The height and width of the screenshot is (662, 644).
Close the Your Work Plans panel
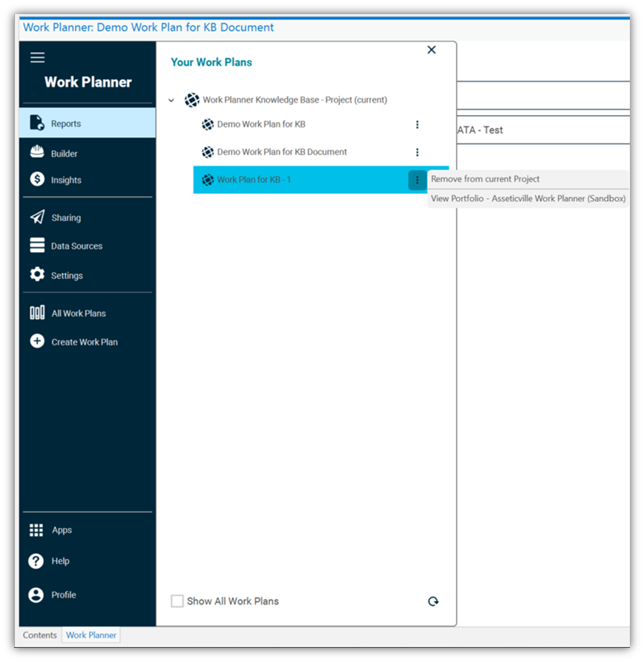click(431, 50)
